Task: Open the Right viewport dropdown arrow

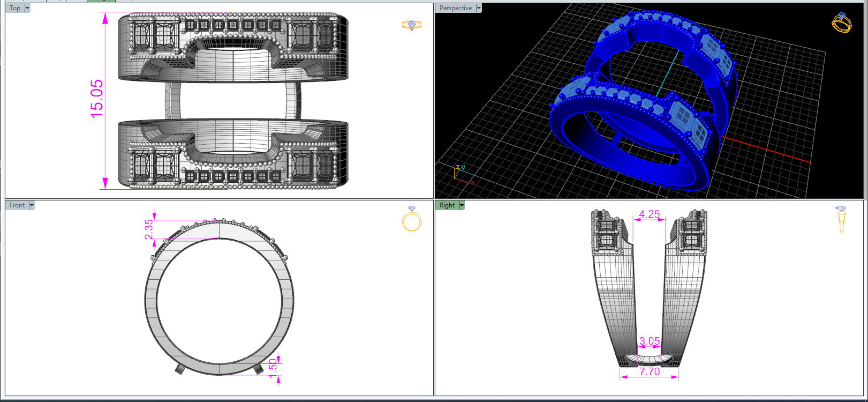Action: tap(462, 205)
